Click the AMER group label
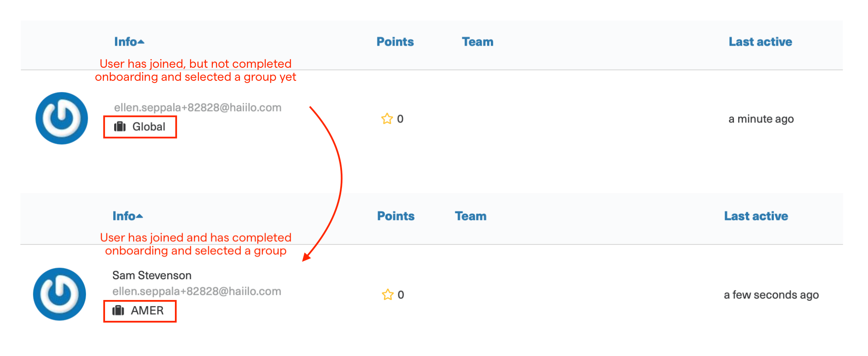 click(x=148, y=310)
